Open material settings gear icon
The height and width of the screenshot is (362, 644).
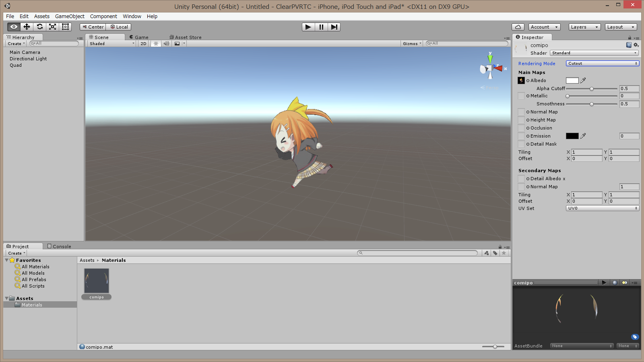(636, 45)
